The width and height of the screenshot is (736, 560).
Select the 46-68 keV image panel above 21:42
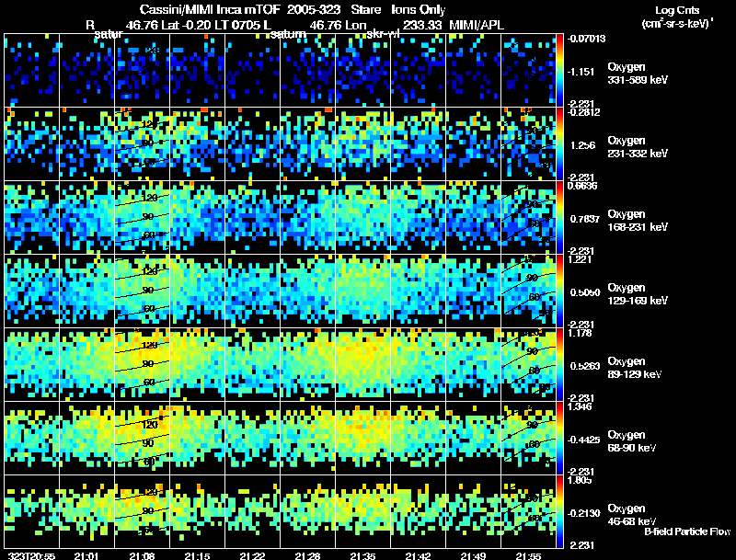(419, 511)
